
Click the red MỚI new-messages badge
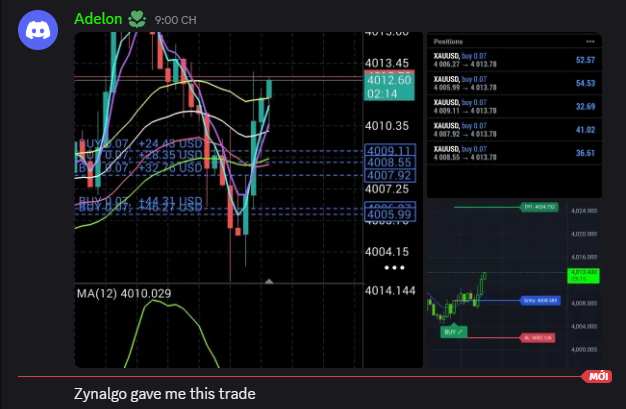(x=597, y=376)
